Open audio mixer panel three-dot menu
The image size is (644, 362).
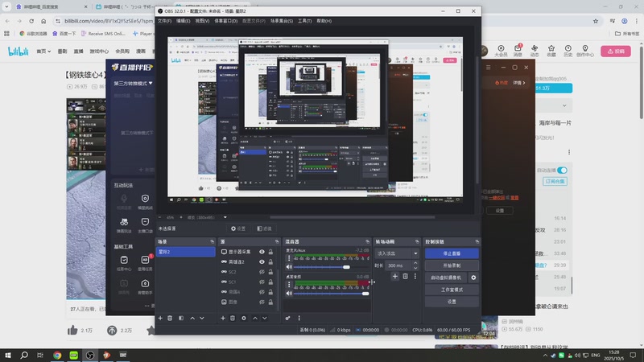(299, 318)
